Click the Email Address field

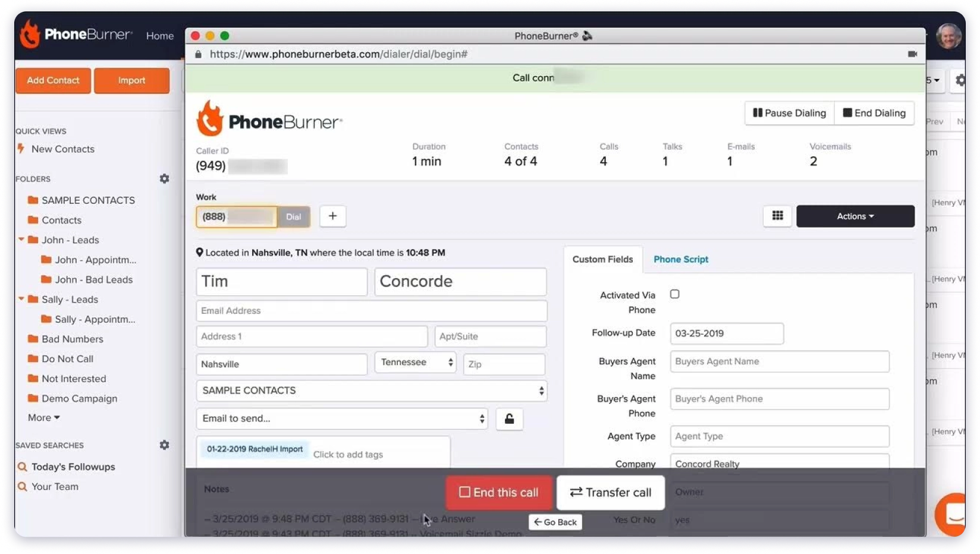click(372, 311)
